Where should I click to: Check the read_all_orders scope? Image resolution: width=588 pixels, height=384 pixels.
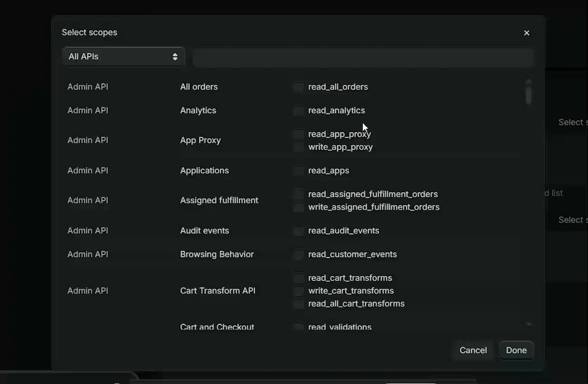tap(299, 87)
